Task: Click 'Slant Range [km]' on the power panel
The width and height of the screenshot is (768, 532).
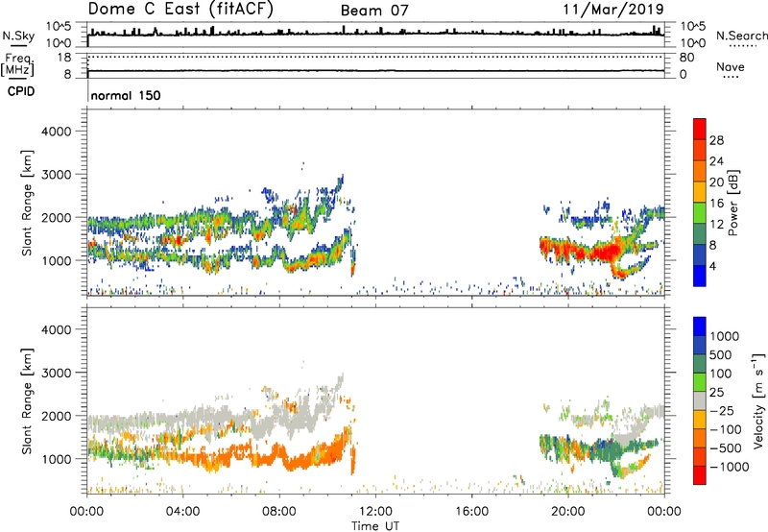Action: (x=27, y=203)
